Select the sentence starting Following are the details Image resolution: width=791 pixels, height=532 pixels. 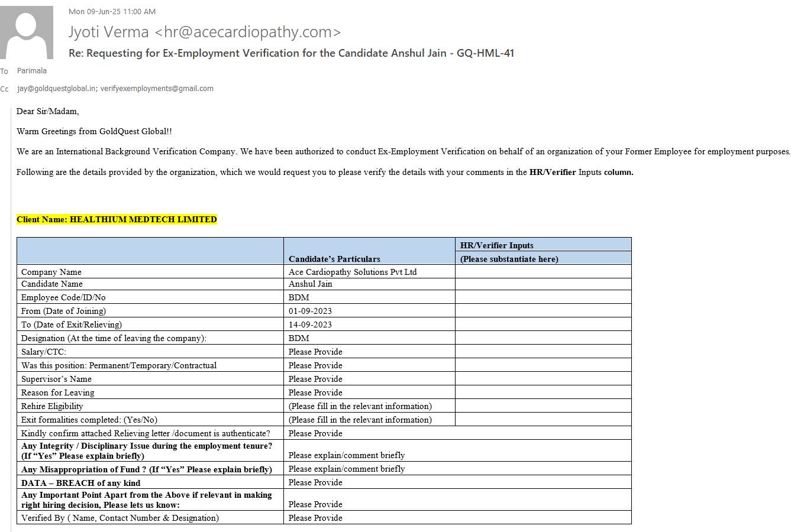click(x=325, y=172)
